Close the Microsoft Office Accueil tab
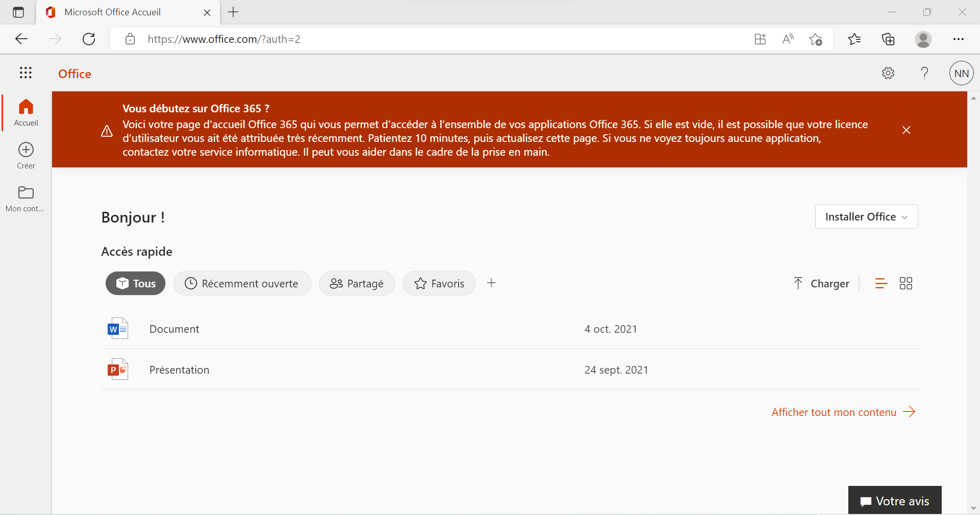This screenshot has width=980, height=515. pos(207,12)
